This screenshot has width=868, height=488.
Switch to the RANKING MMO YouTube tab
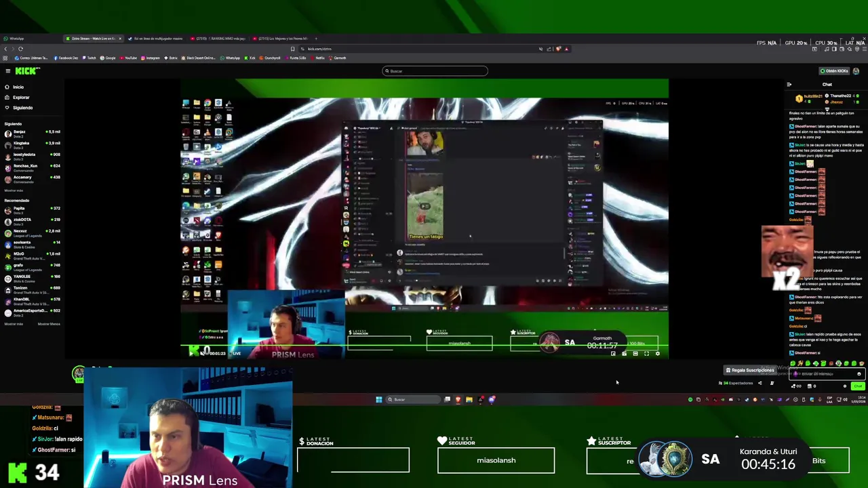coord(218,39)
